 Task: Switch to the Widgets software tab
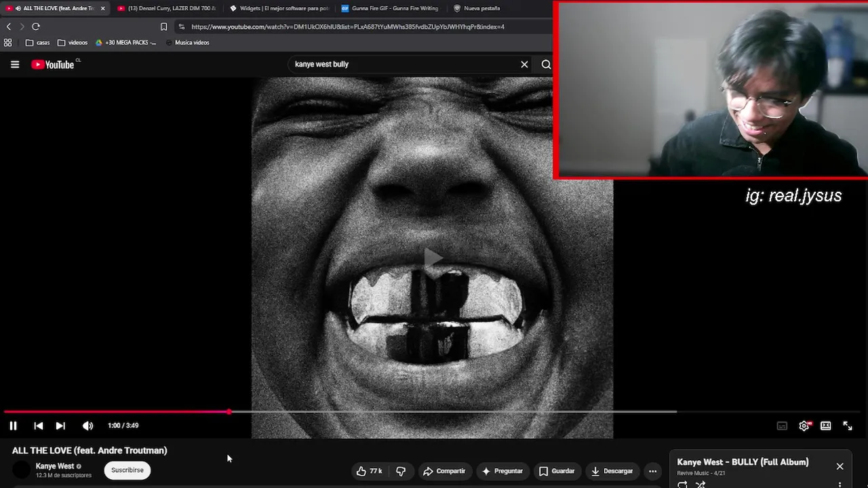(x=279, y=8)
